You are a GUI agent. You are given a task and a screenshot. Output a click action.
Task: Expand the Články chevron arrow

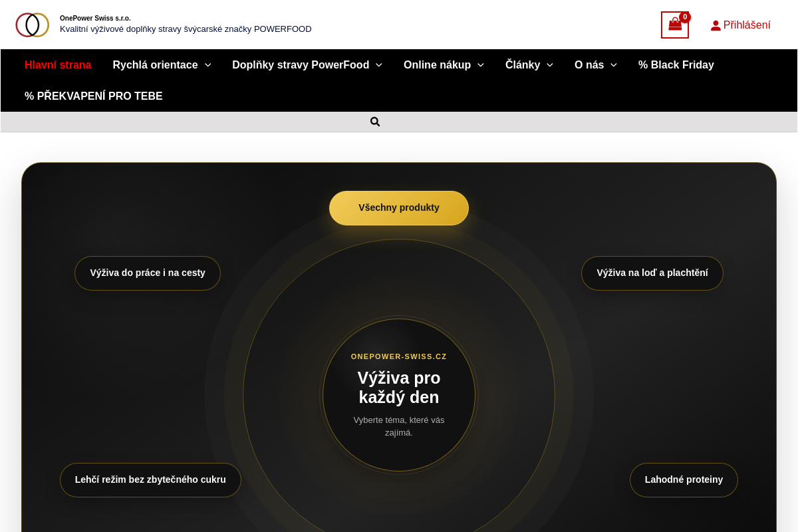click(550, 65)
